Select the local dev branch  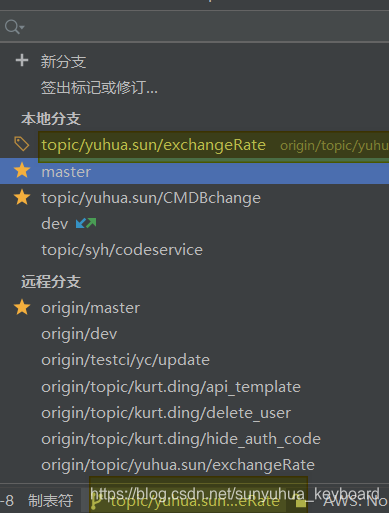click(x=55, y=224)
